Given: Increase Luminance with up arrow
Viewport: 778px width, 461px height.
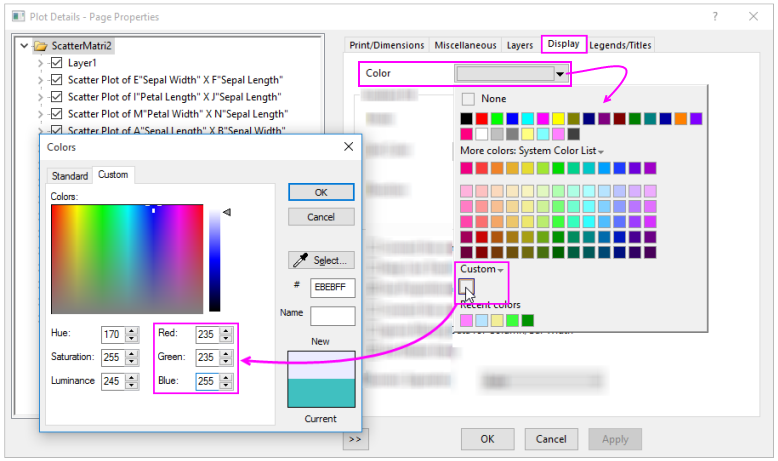Looking at the screenshot, I should [131, 378].
